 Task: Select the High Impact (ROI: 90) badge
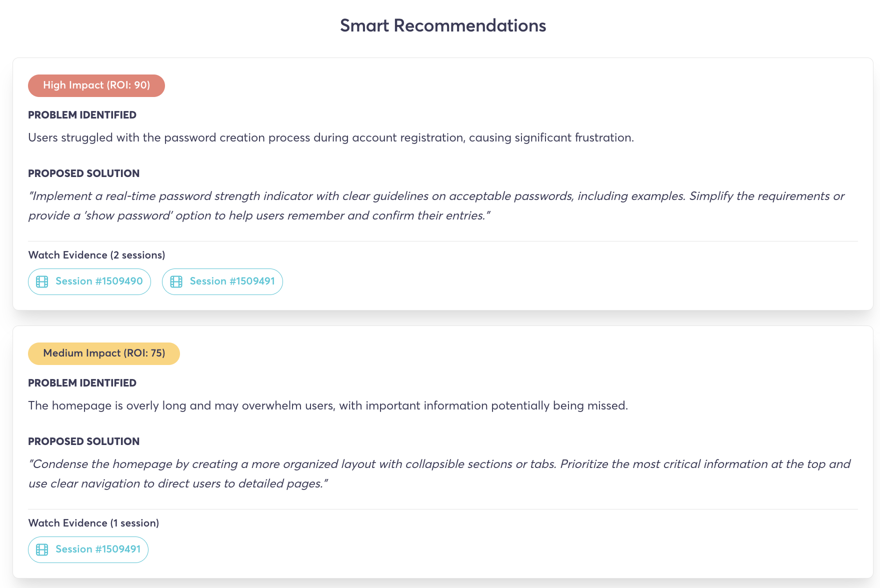(x=96, y=85)
